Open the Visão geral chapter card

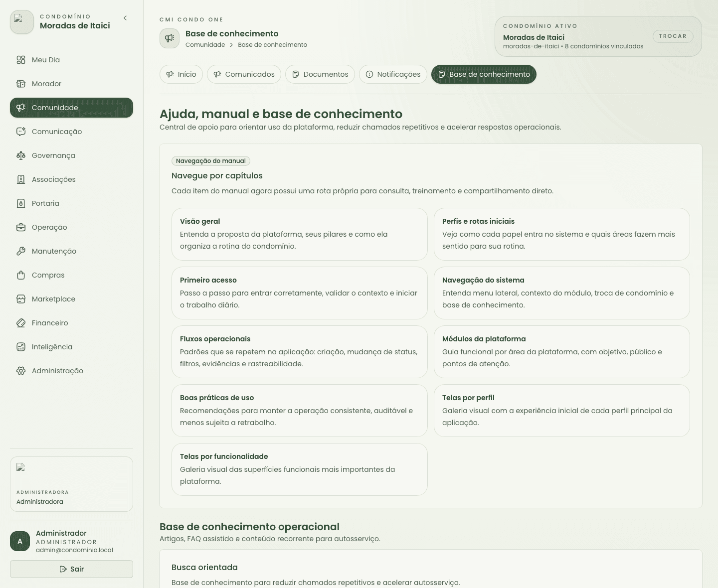coord(300,234)
